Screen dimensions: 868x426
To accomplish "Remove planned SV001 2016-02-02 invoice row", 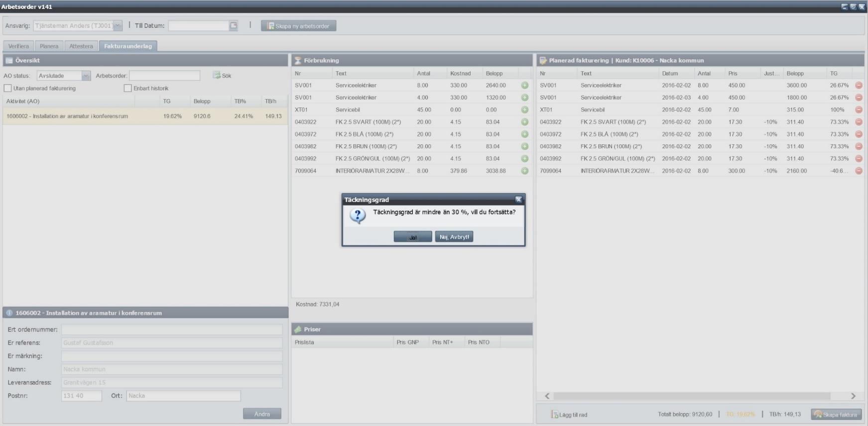I will (859, 85).
